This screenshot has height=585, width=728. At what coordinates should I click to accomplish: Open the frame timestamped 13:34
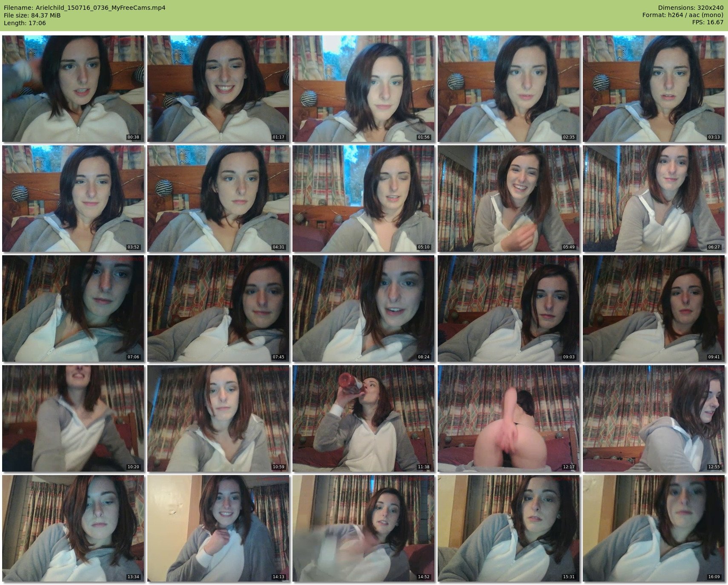coord(73,528)
